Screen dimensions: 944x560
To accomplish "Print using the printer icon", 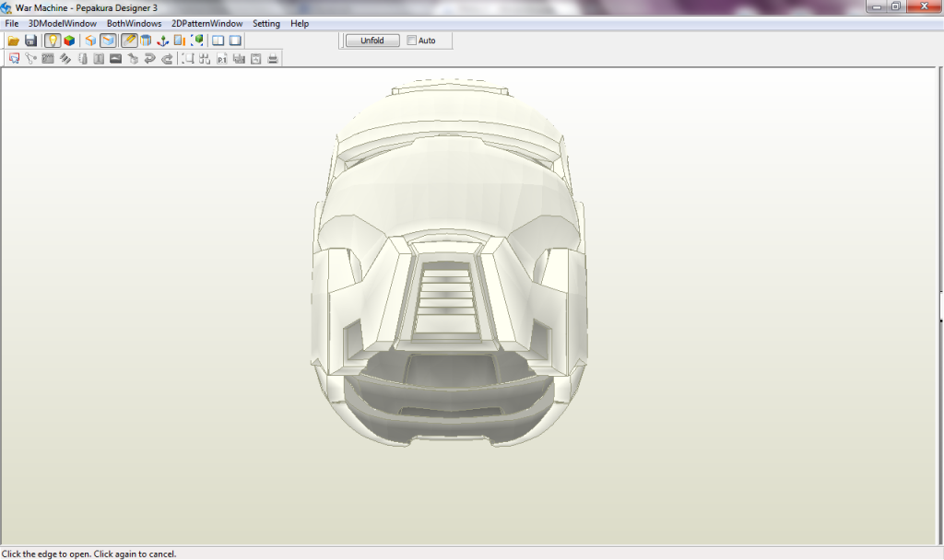I will [x=273, y=59].
